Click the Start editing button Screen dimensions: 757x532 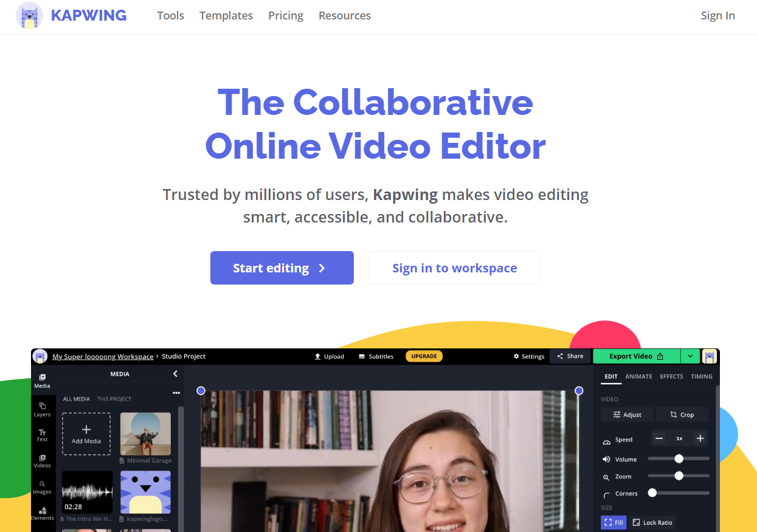tap(282, 268)
